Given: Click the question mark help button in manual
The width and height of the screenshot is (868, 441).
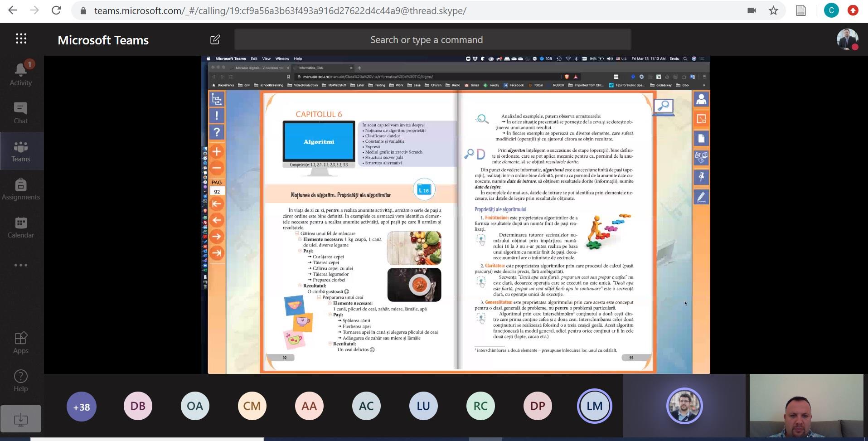Looking at the screenshot, I should tap(217, 132).
